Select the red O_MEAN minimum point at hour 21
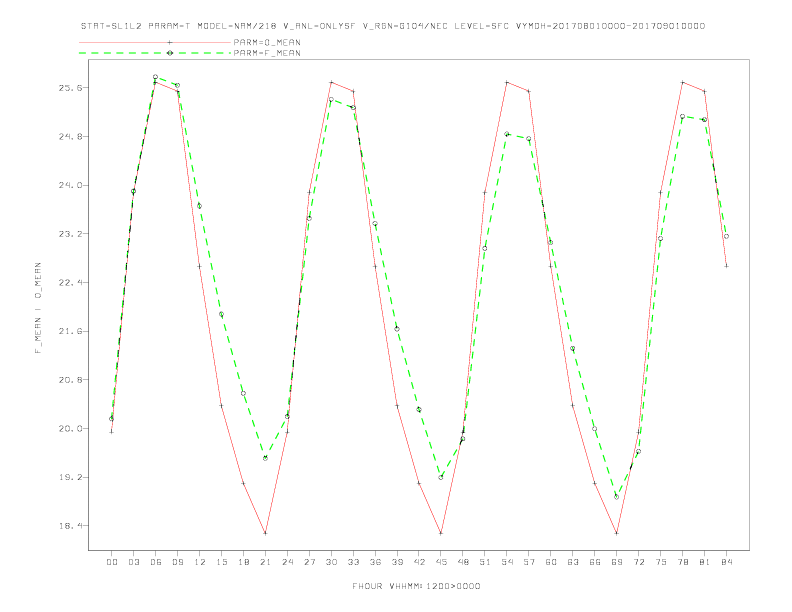The image size is (792, 612). (x=265, y=533)
